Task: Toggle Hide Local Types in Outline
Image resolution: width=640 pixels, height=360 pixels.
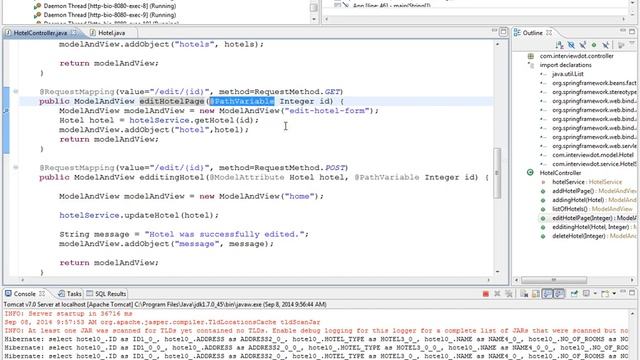Action: tap(606, 45)
